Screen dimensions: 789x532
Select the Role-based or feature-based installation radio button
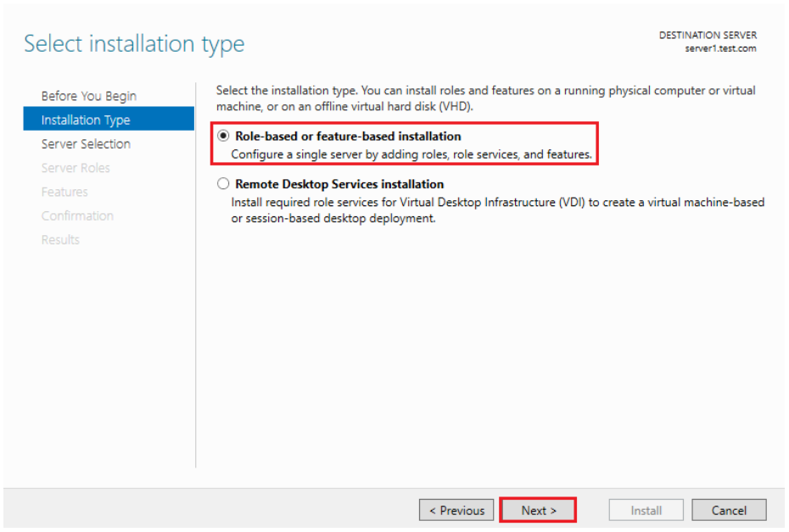(x=223, y=136)
